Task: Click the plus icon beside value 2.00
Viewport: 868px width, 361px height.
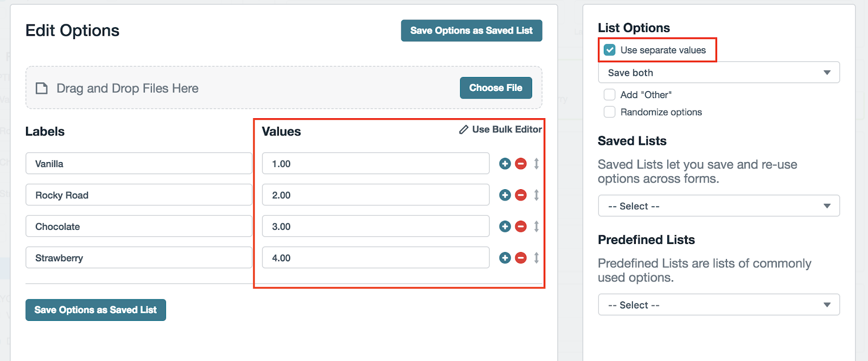Action: 505,195
